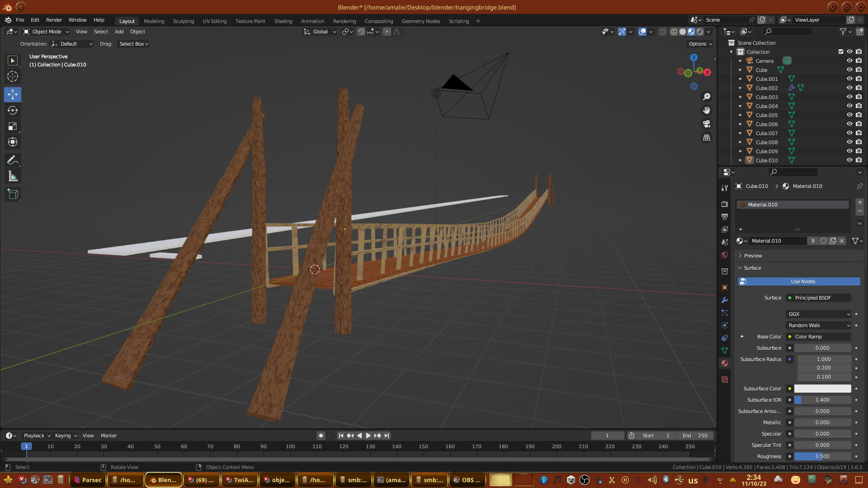Choose the Annotate pencil tool
Screen dimensions: 868x488
[x=13, y=160]
